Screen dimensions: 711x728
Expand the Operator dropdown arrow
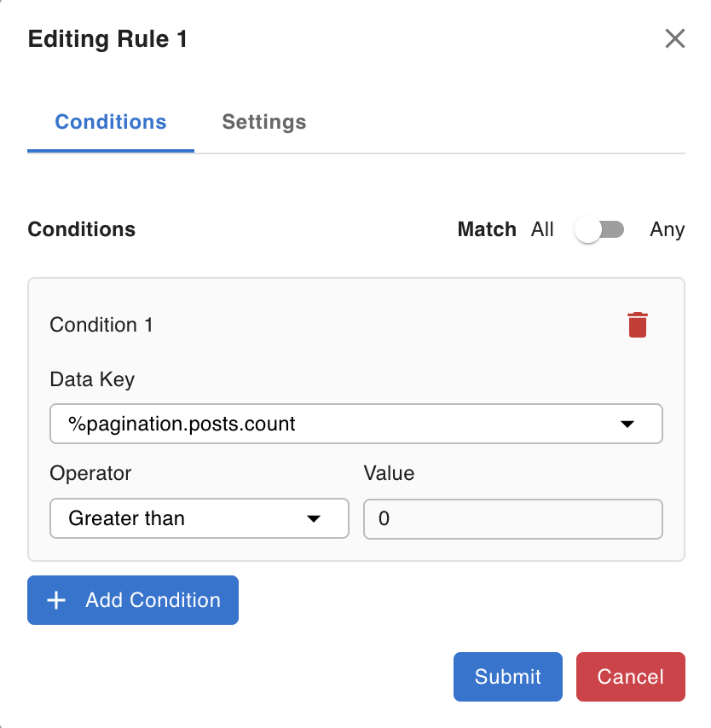coord(314,518)
